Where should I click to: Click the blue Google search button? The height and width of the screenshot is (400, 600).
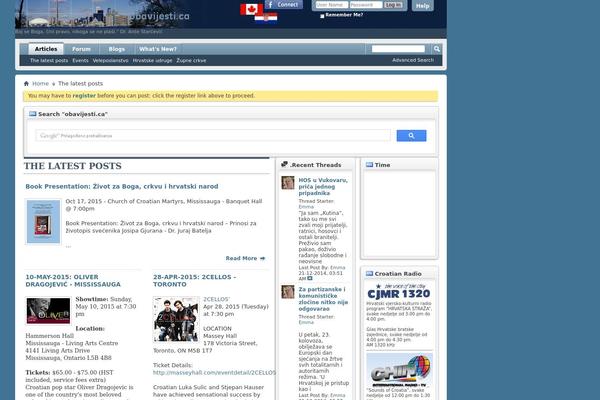click(411, 136)
